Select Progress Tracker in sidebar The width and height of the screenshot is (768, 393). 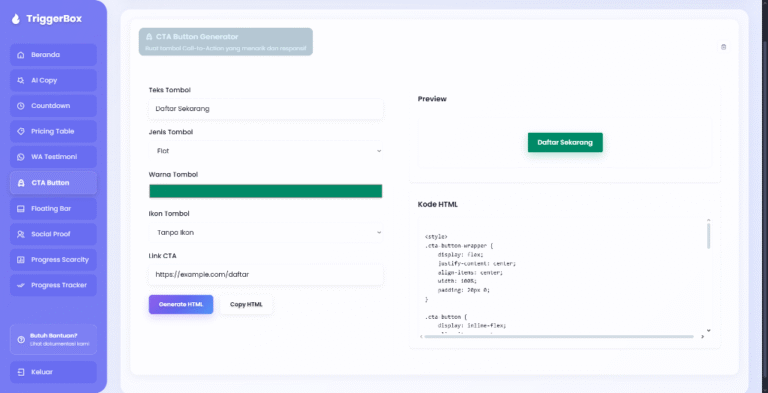point(53,285)
